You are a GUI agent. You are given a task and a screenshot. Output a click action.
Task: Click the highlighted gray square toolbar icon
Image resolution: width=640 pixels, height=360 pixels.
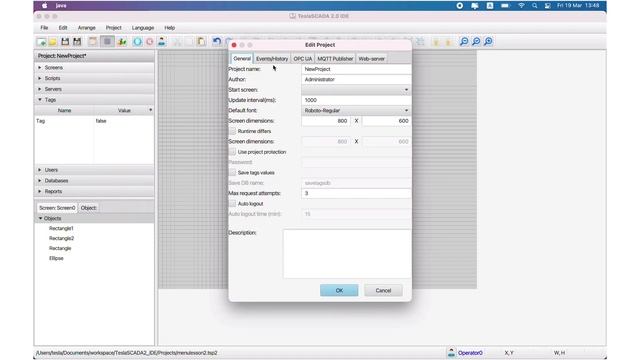click(107, 42)
